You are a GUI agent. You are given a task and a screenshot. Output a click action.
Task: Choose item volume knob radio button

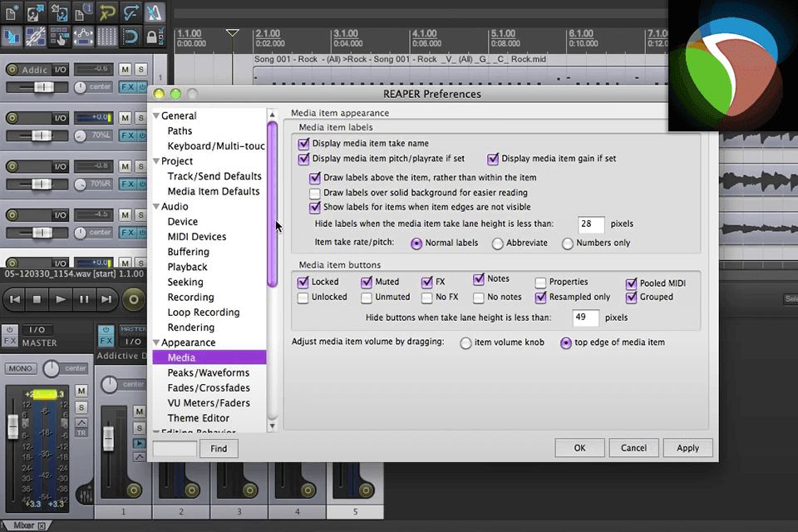465,342
